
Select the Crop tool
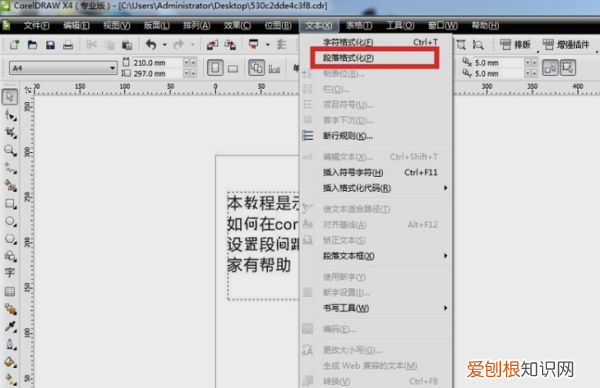(10, 132)
